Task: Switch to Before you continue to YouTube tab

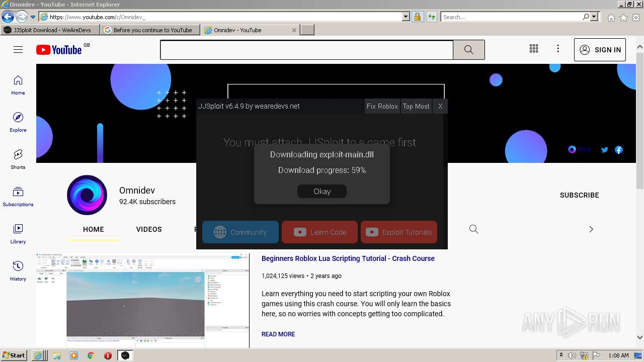Action: point(151,30)
